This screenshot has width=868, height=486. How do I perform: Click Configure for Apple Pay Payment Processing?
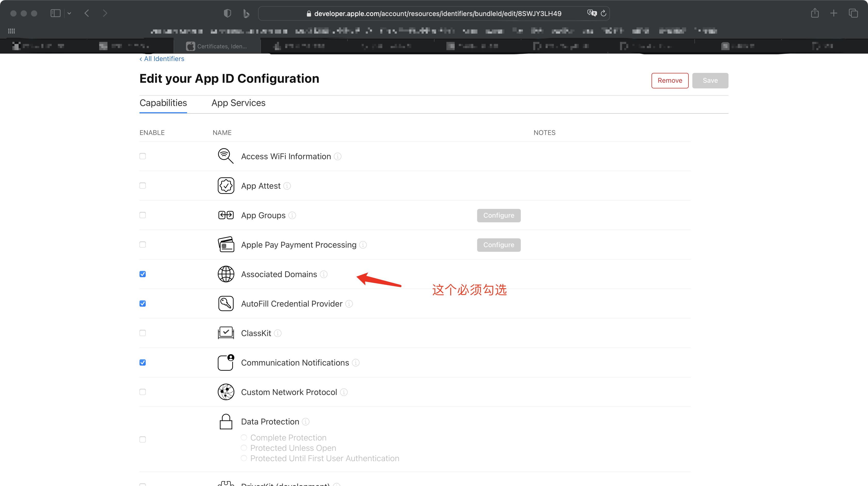tap(499, 245)
